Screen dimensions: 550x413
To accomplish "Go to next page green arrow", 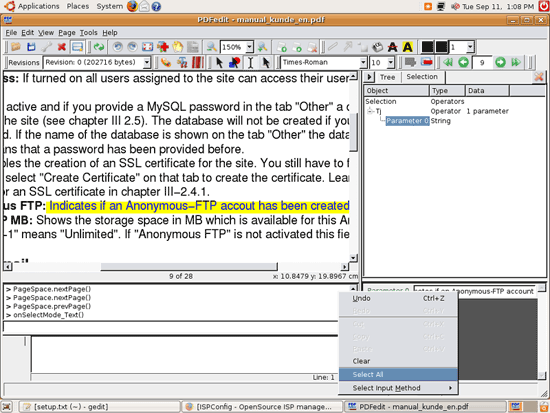I will 500,63.
